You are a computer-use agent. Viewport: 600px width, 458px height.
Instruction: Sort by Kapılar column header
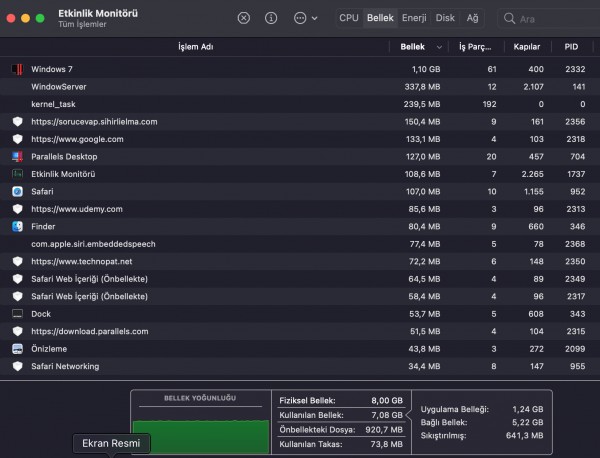tap(527, 47)
